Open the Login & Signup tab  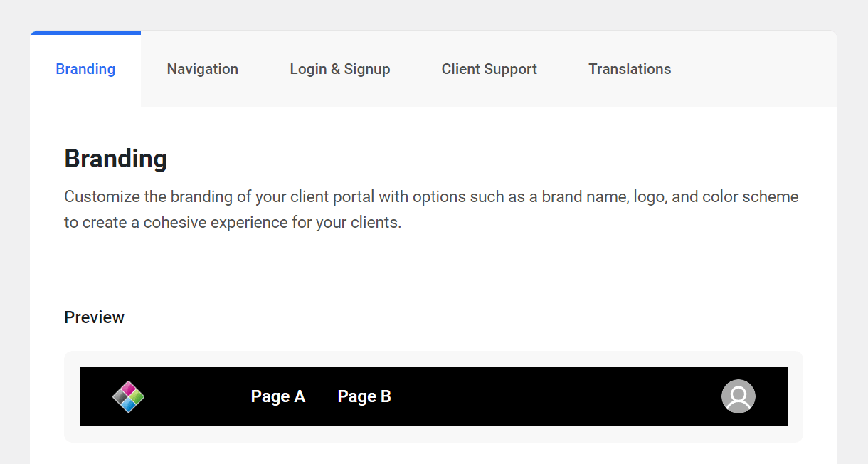340,69
